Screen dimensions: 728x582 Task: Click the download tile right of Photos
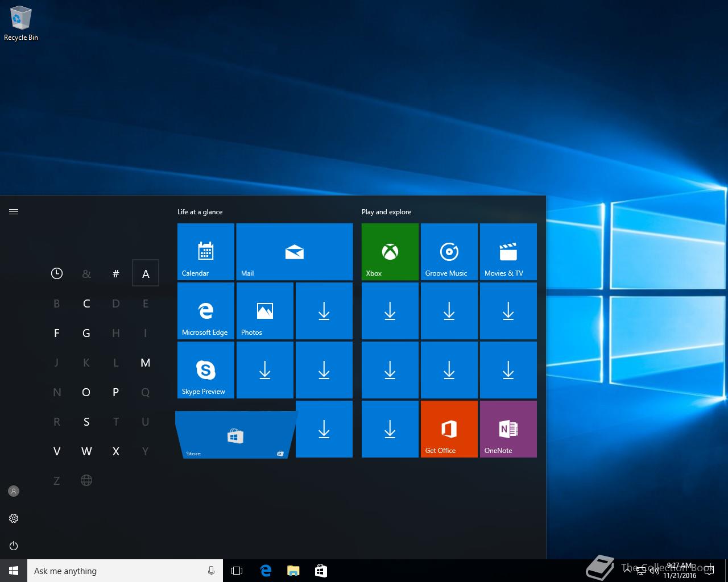[x=324, y=311]
